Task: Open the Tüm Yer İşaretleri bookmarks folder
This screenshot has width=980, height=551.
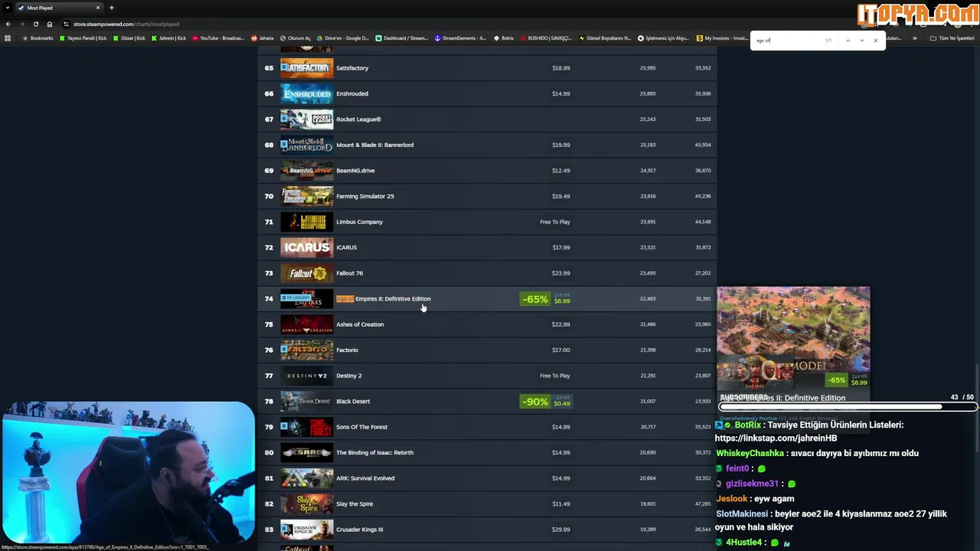Action: click(x=952, y=38)
